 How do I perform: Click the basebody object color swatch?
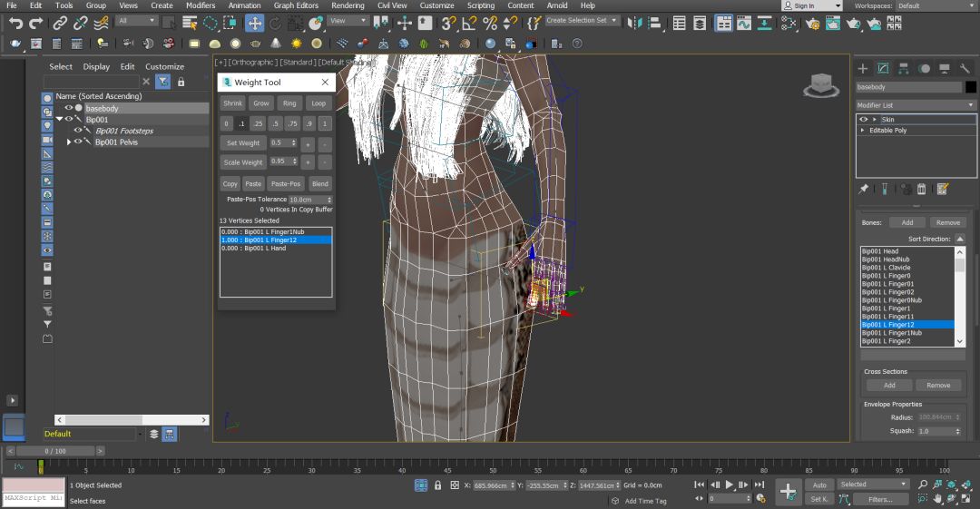point(970,87)
